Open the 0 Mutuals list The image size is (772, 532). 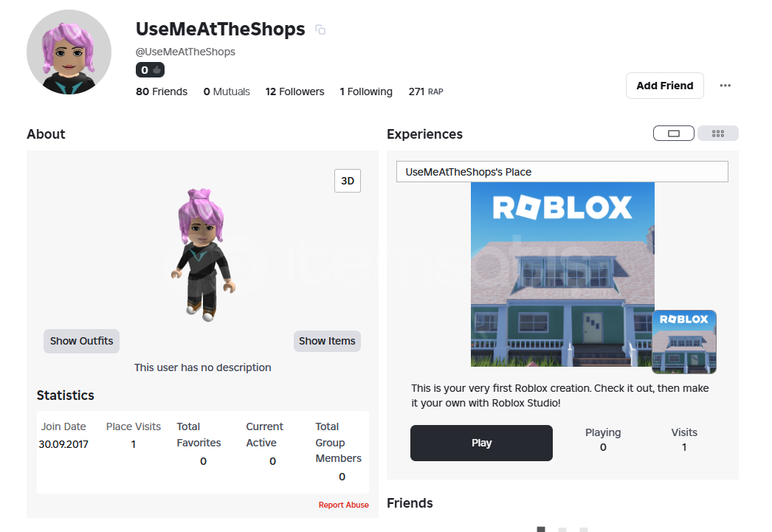[x=227, y=91]
